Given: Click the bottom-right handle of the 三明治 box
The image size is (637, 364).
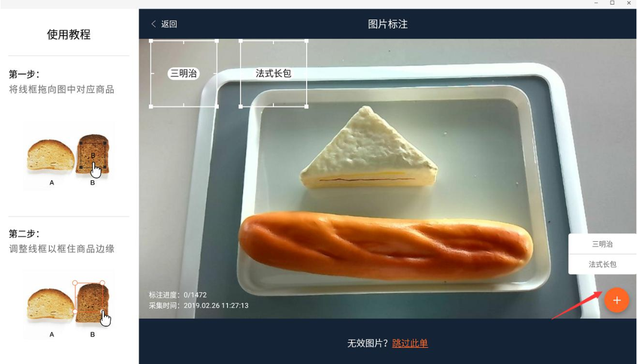Looking at the screenshot, I should click(x=217, y=106).
